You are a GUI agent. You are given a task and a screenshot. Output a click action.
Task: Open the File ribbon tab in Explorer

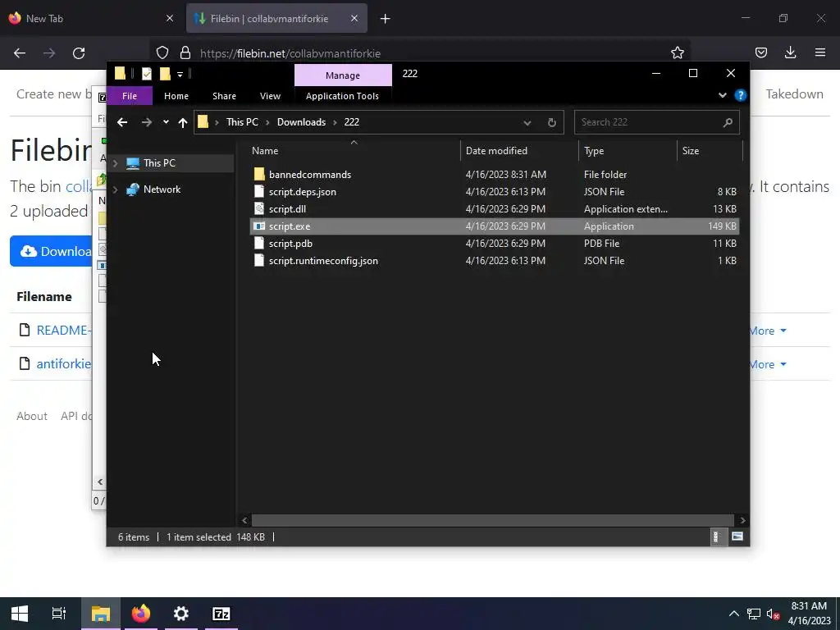click(x=130, y=96)
